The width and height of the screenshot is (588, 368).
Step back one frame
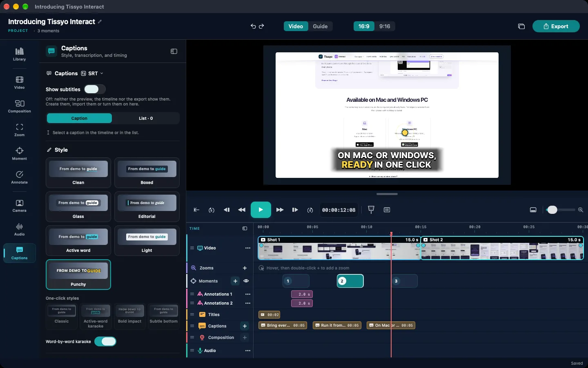pos(227,210)
